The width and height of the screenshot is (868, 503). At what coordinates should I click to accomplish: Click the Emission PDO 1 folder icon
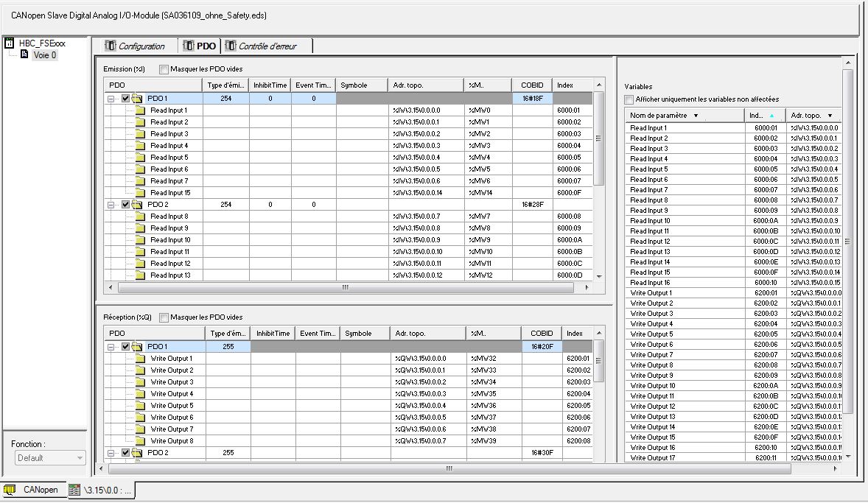click(x=137, y=99)
